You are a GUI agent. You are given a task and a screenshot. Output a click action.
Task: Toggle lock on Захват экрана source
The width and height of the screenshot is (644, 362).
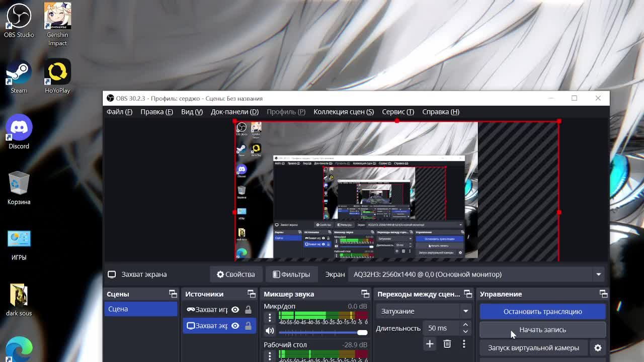pyautogui.click(x=248, y=326)
